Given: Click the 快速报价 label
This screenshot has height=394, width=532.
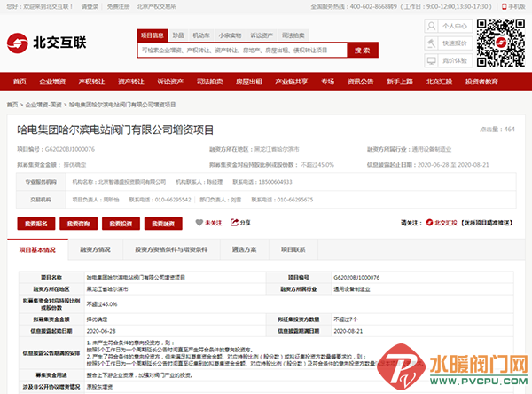Looking at the screenshot, I should 455,43.
